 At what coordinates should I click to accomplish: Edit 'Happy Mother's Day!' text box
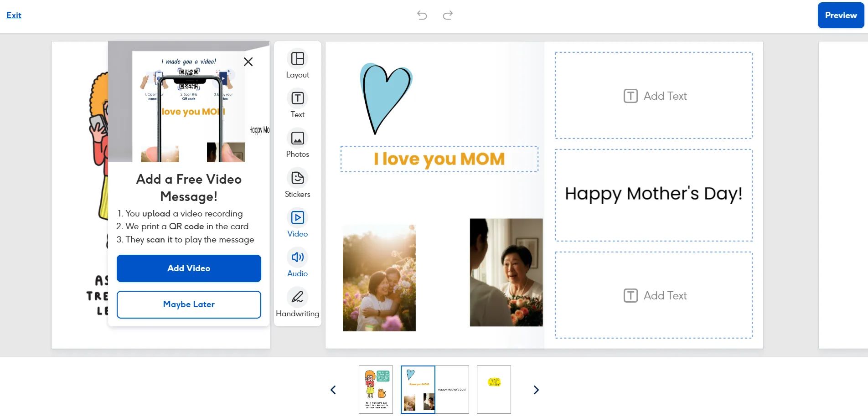(654, 195)
